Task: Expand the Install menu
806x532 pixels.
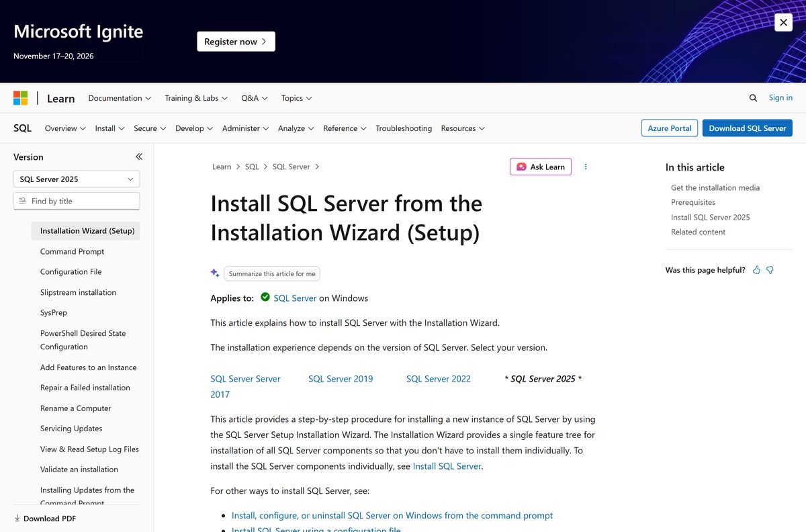Action: click(x=109, y=128)
